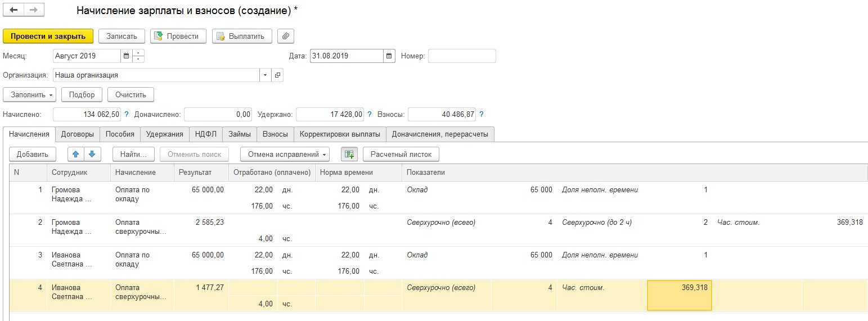Click the Расчетный листок button
This screenshot has width=868, height=321.
[401, 154]
